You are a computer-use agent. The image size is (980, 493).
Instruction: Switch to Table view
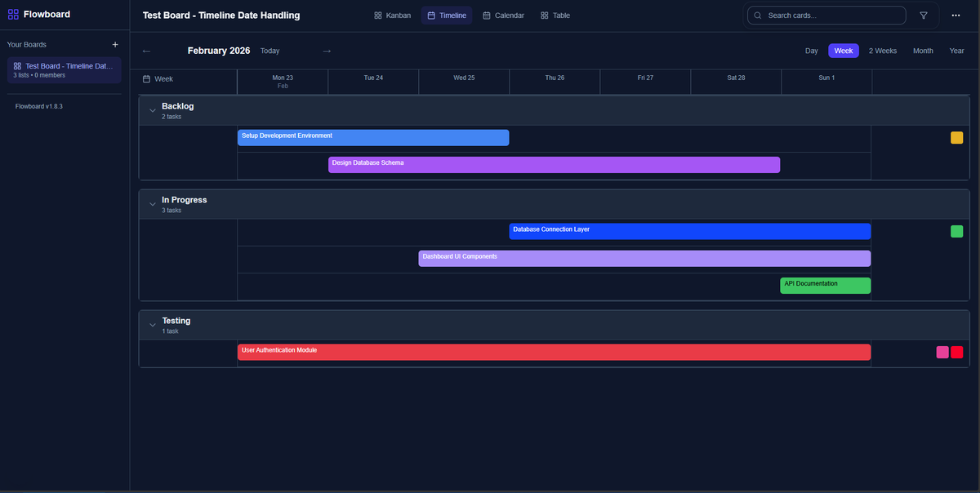click(x=555, y=16)
